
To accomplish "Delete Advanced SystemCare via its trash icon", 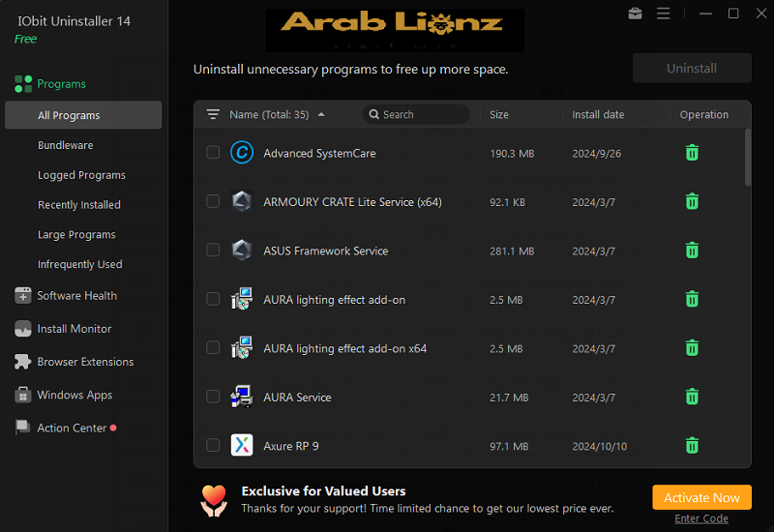I will 692,153.
